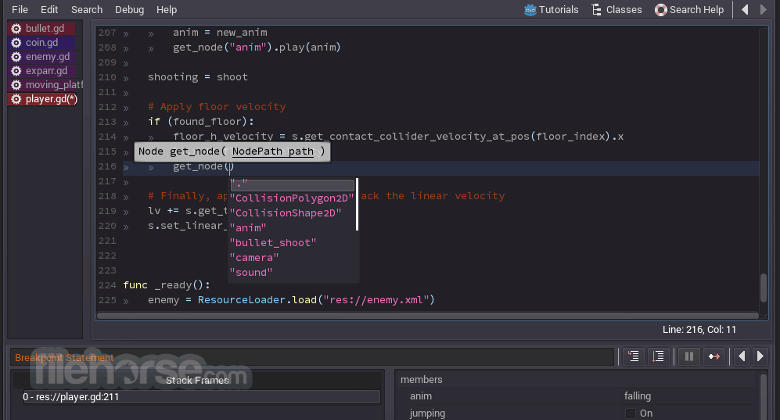Open the Classes reference

click(x=617, y=9)
